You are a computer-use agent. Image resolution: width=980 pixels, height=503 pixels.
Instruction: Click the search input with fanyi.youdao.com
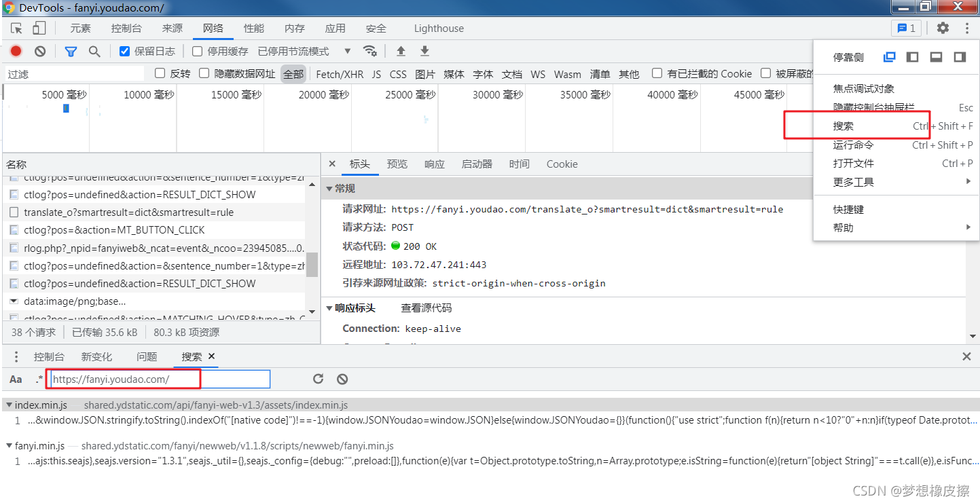pyautogui.click(x=160, y=379)
